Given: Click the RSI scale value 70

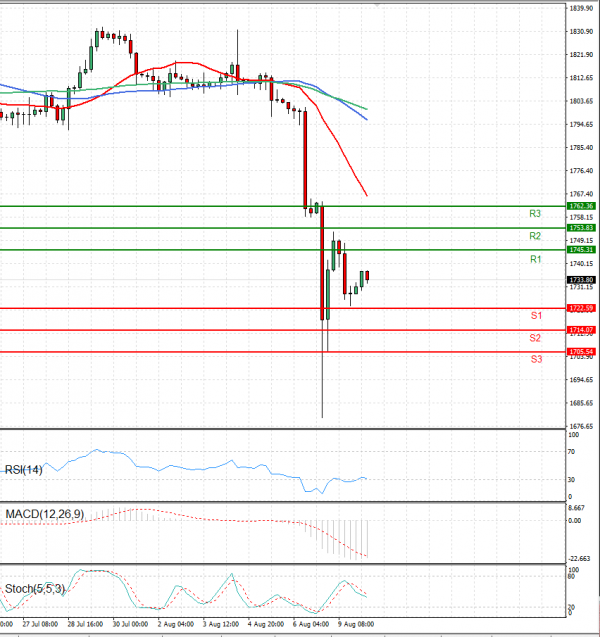Looking at the screenshot, I should pos(572,452).
